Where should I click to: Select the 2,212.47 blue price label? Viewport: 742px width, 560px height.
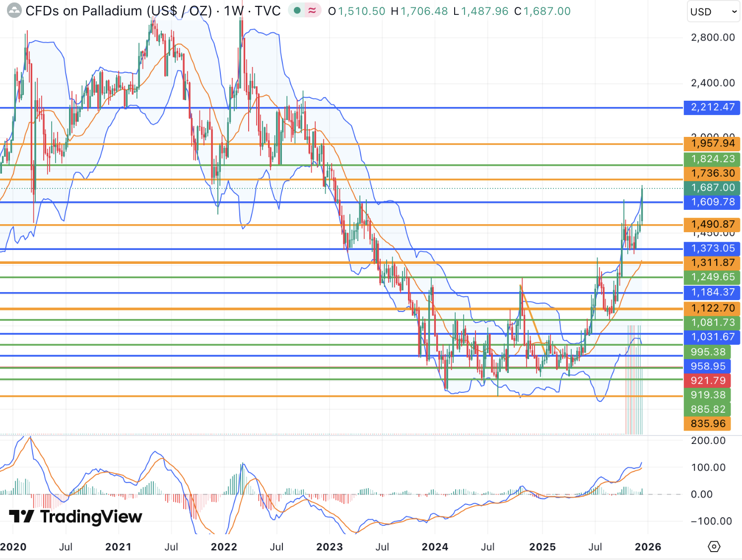[712, 107]
